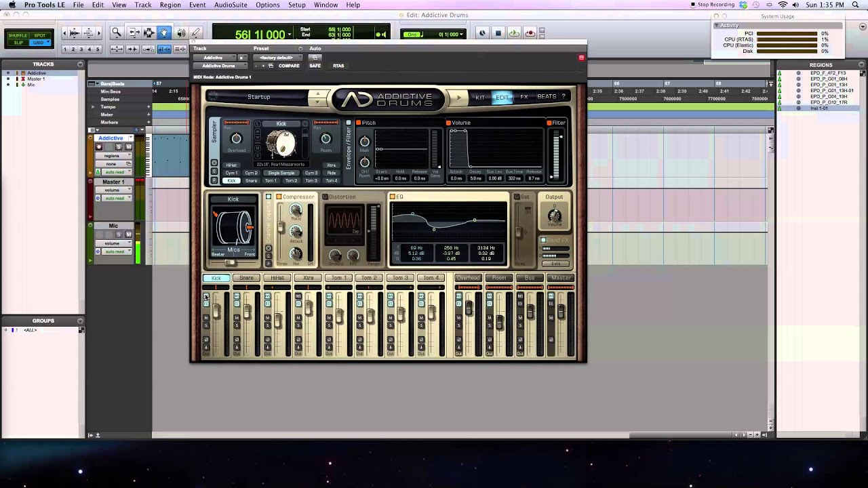Select the Pencil tool

(x=195, y=33)
